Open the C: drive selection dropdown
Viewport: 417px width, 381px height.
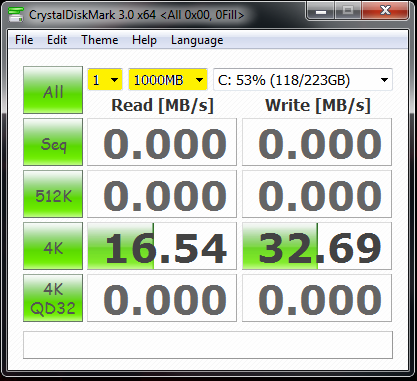(x=303, y=80)
